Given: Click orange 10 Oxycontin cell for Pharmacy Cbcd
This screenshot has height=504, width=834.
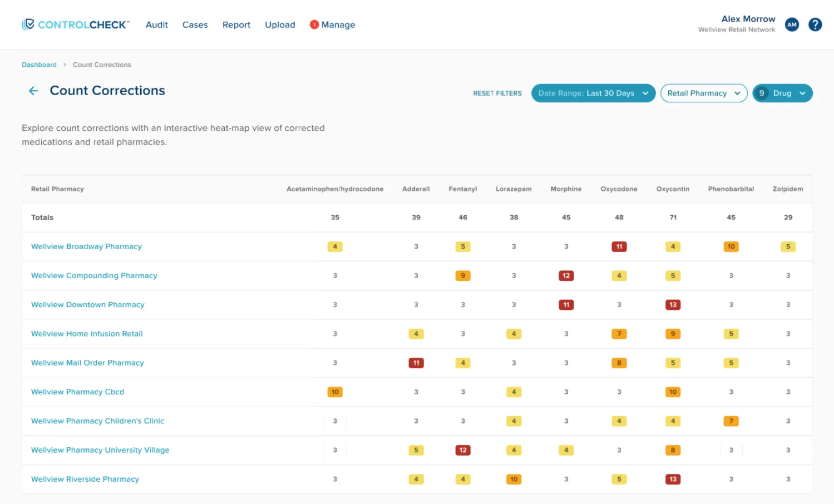Looking at the screenshot, I should point(673,392).
